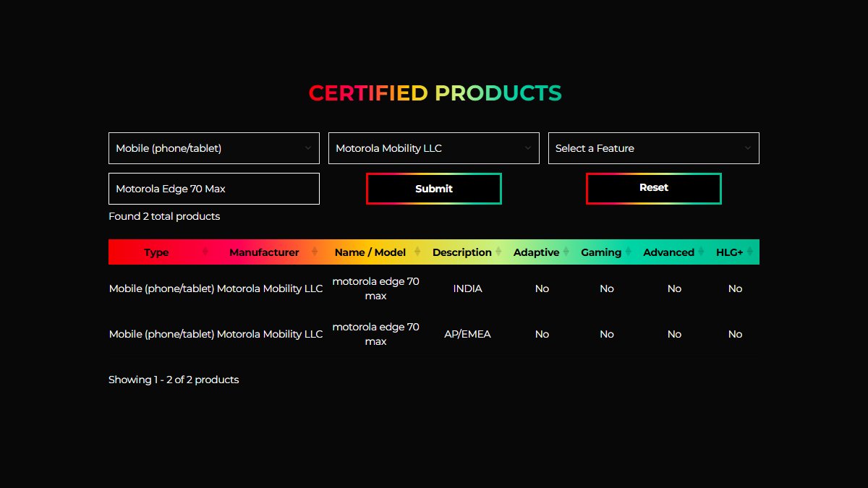Click the Adaptive No value in INDIA row
The width and height of the screenshot is (868, 488).
click(542, 288)
